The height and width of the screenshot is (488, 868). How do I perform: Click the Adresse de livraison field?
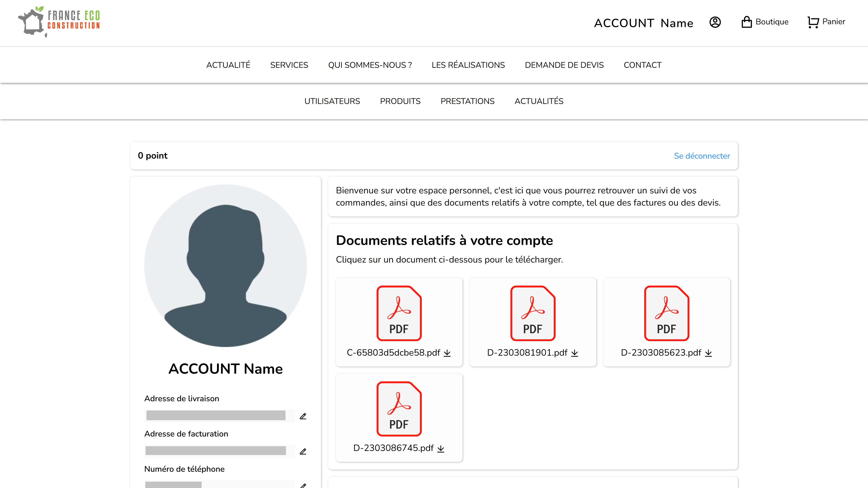[x=220, y=416]
